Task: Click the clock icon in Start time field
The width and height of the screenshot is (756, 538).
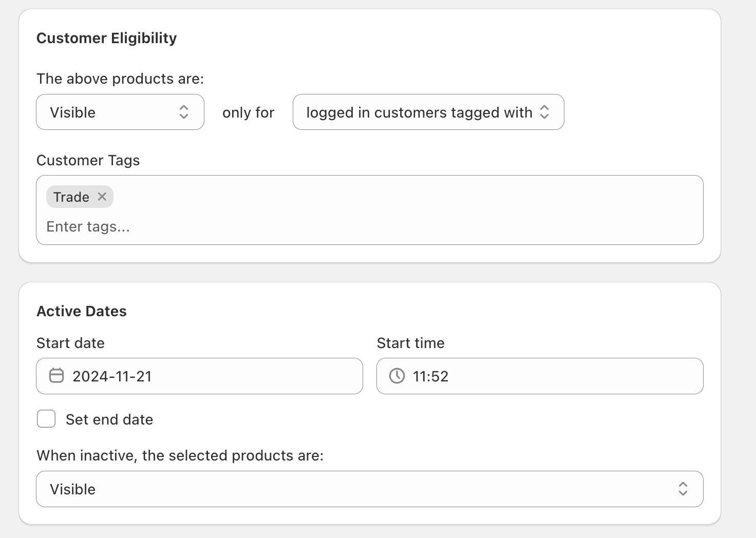Action: pos(398,376)
